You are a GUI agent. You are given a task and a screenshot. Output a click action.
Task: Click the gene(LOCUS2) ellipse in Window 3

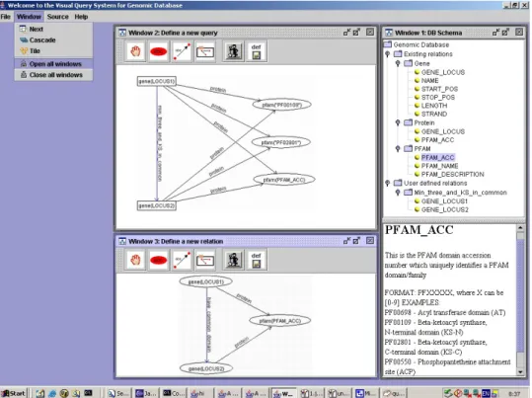206,368
